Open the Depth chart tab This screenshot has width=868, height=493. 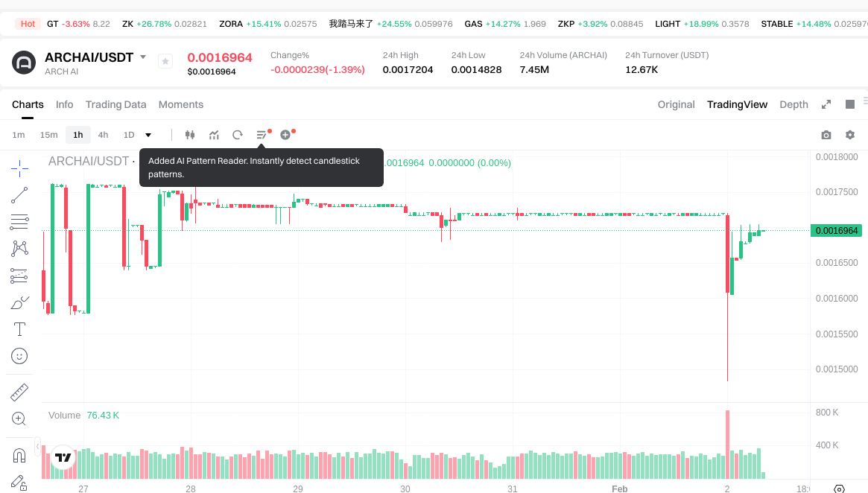point(793,104)
